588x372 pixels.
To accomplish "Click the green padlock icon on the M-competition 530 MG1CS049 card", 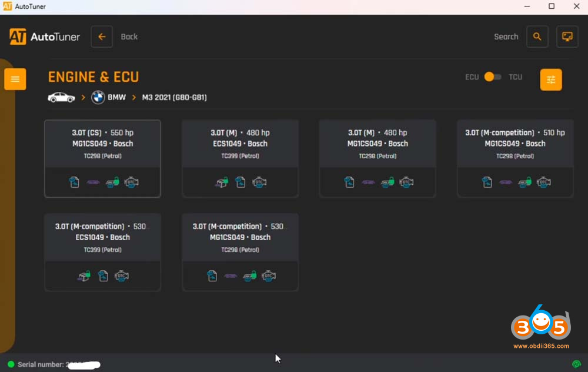I will (x=250, y=276).
